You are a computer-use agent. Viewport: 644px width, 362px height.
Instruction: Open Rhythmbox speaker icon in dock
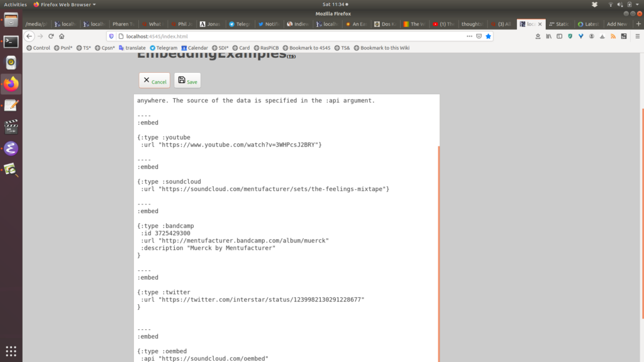pyautogui.click(x=11, y=62)
